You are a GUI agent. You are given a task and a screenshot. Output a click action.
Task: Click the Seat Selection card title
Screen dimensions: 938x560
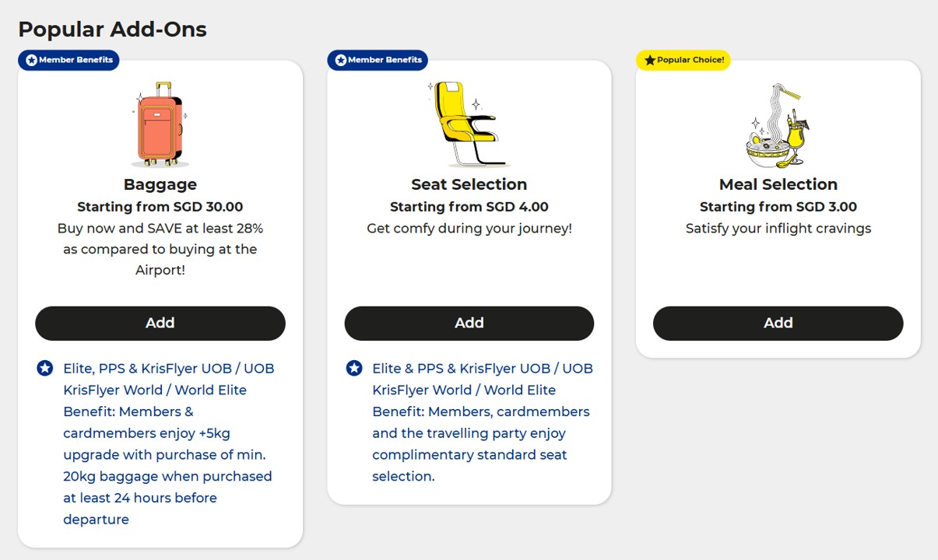(x=469, y=184)
